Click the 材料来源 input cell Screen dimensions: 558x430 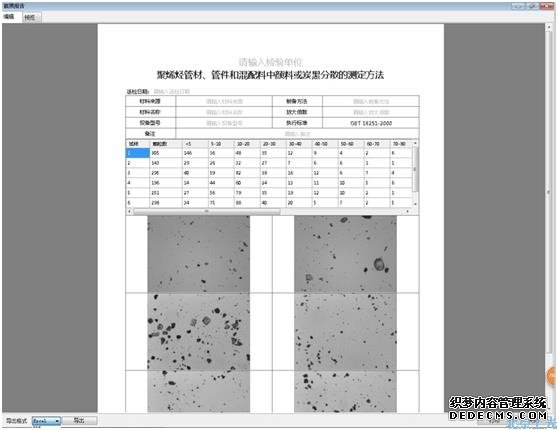click(224, 101)
